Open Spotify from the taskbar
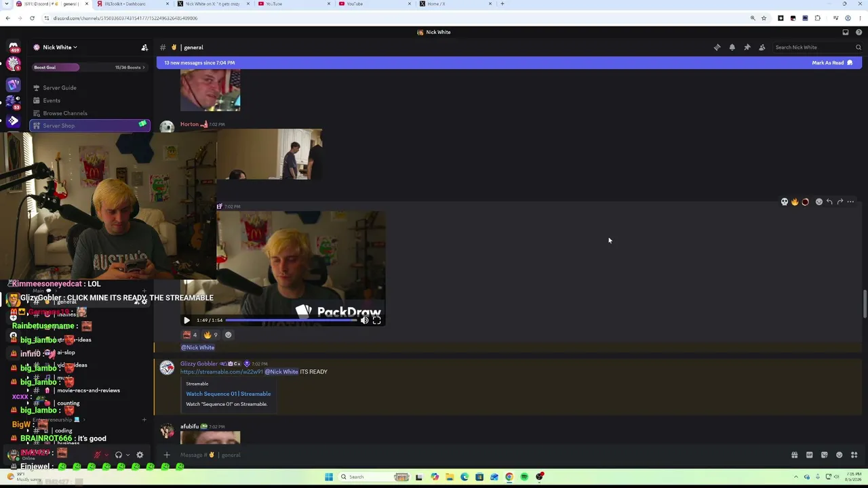 [524, 477]
